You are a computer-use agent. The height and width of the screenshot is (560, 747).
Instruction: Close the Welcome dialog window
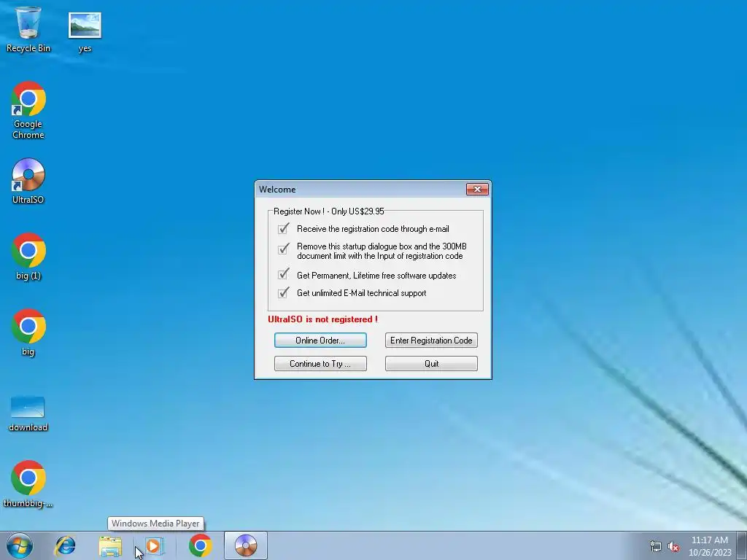[477, 190]
